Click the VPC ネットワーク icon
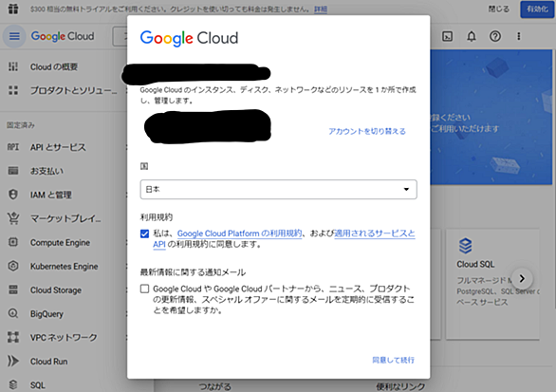 coord(13,337)
